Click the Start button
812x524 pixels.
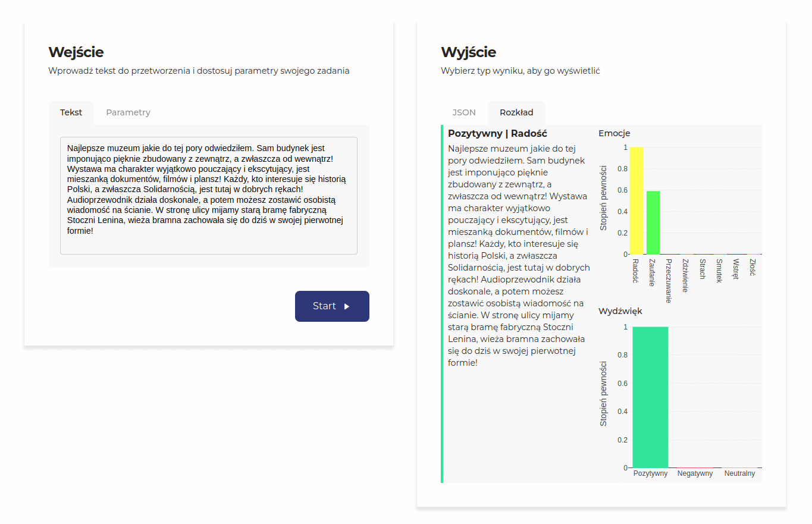point(332,306)
